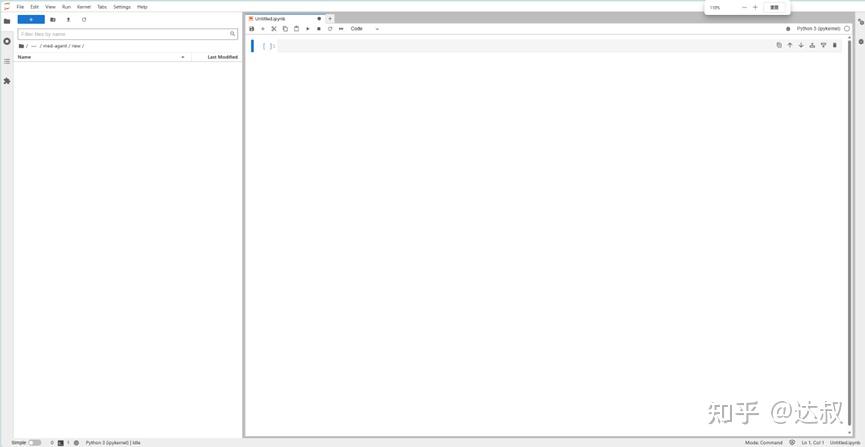Paste cell from the clipboard icon
This screenshot has height=447, width=865.
[x=296, y=29]
